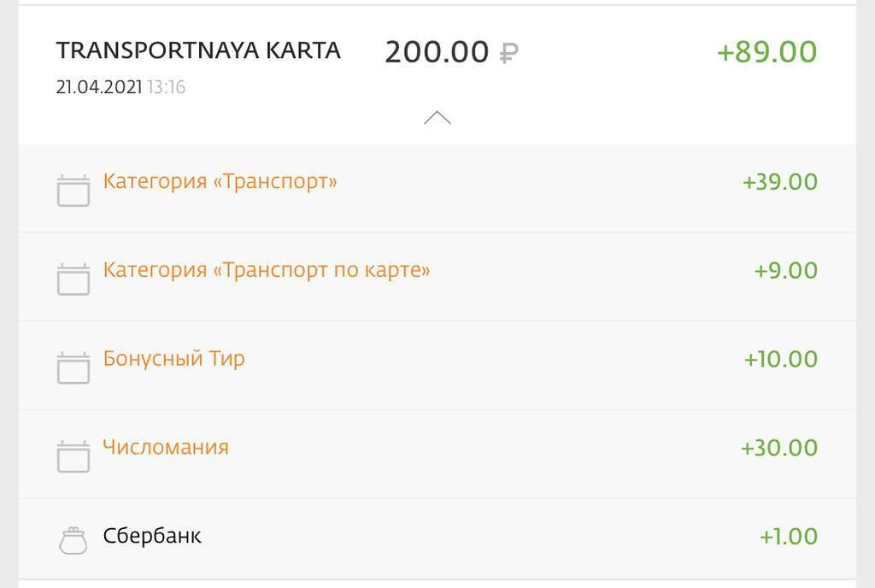Open the Числомания promotion link
The width and height of the screenshot is (875, 588).
(x=166, y=447)
